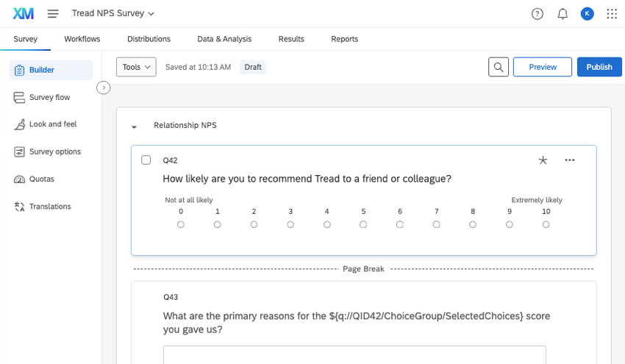Image resolution: width=625 pixels, height=364 pixels.
Task: Select NPS score 3 radio button
Action: [290, 224]
